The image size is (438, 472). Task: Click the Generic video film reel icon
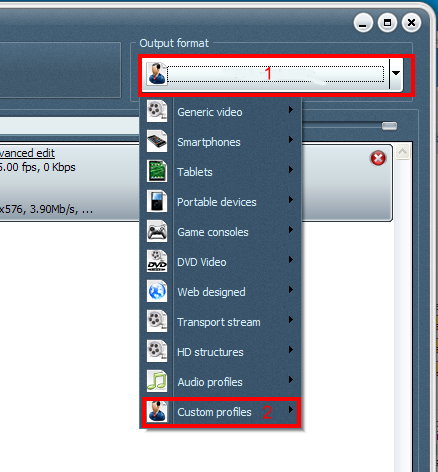tap(157, 111)
